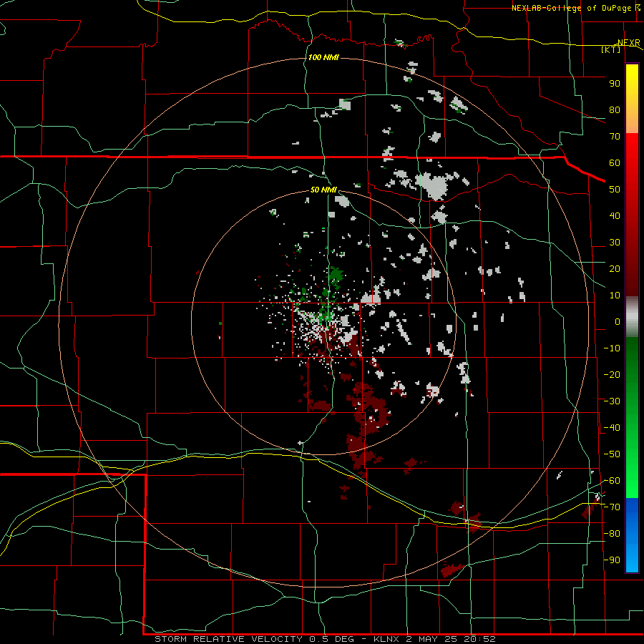Select the -10 value on velocity scale

pyautogui.click(x=612, y=348)
